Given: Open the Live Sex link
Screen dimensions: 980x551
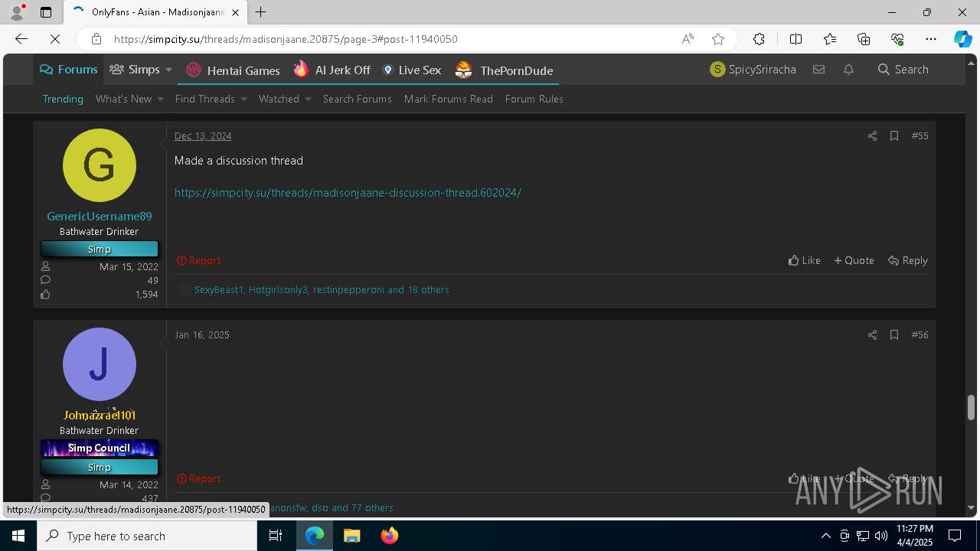Looking at the screenshot, I should (x=411, y=70).
